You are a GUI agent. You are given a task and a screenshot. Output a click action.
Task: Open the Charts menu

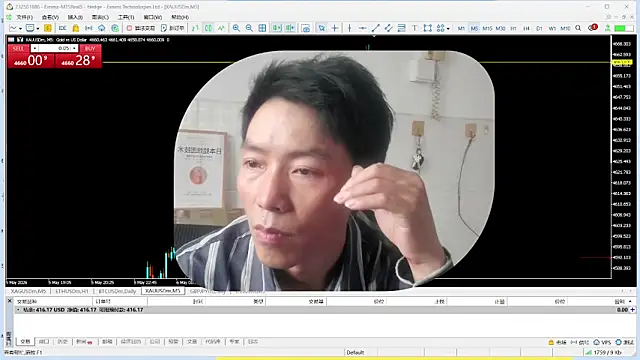tap(100, 17)
